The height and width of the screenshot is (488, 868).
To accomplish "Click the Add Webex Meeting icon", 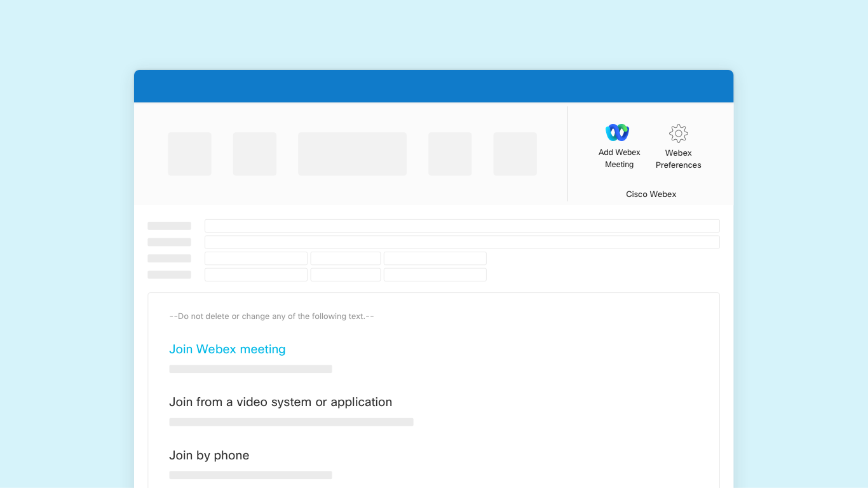I will tap(617, 133).
